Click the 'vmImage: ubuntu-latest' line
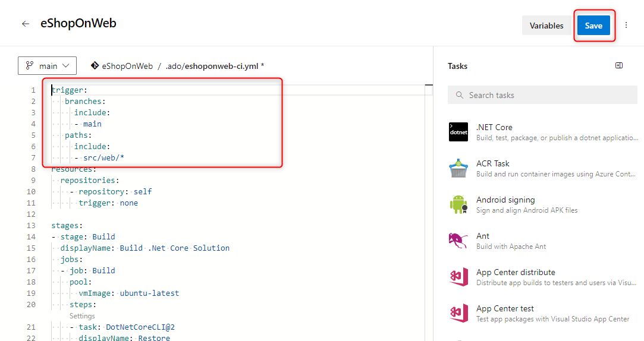Screen dimensions: 644x341 point(129,293)
